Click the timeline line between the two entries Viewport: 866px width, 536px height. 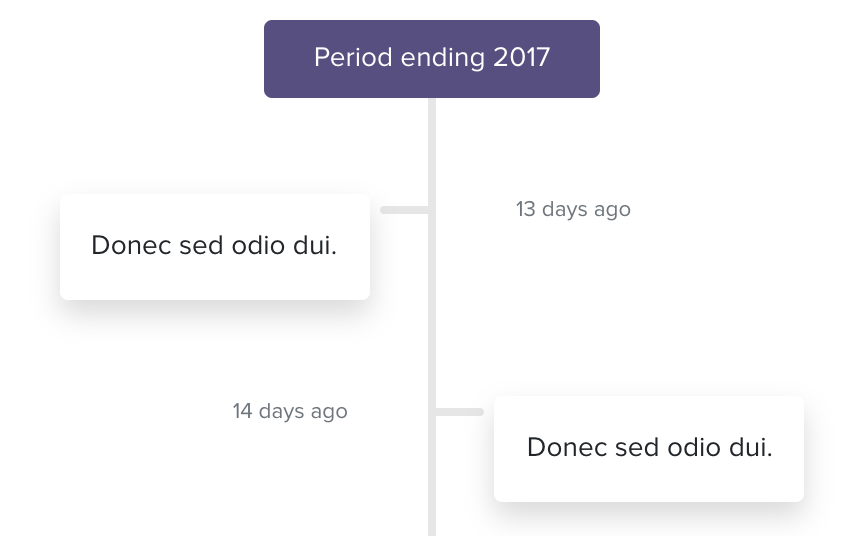tap(432, 309)
